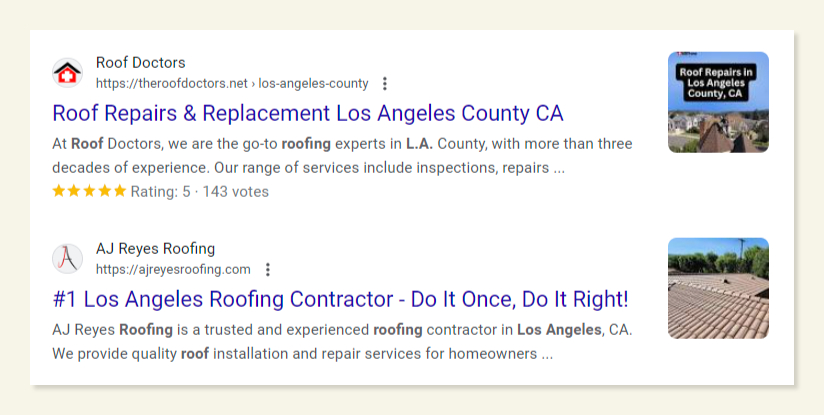Click the Roof Doctors site name
This screenshot has width=824, height=415.
(140, 63)
